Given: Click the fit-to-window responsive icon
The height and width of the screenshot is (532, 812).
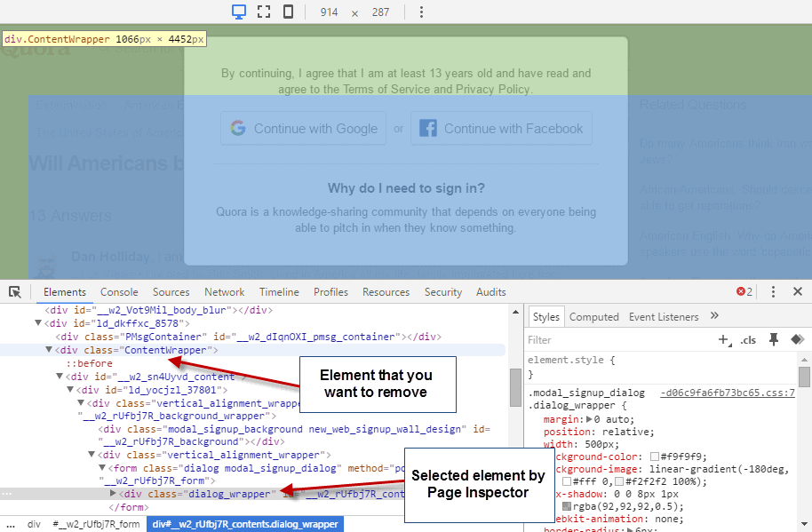Looking at the screenshot, I should [264, 12].
